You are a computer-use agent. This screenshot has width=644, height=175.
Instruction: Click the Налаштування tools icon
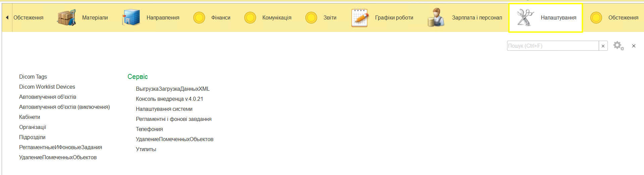(x=525, y=17)
